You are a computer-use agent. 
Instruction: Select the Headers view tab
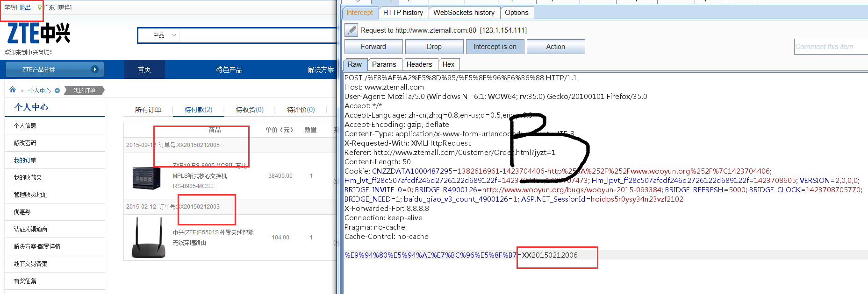tap(419, 64)
